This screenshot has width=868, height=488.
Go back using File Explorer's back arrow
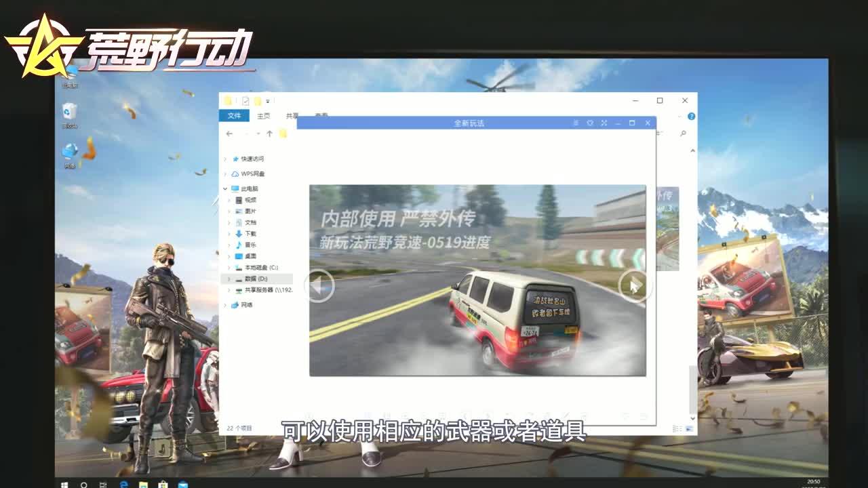click(x=229, y=134)
